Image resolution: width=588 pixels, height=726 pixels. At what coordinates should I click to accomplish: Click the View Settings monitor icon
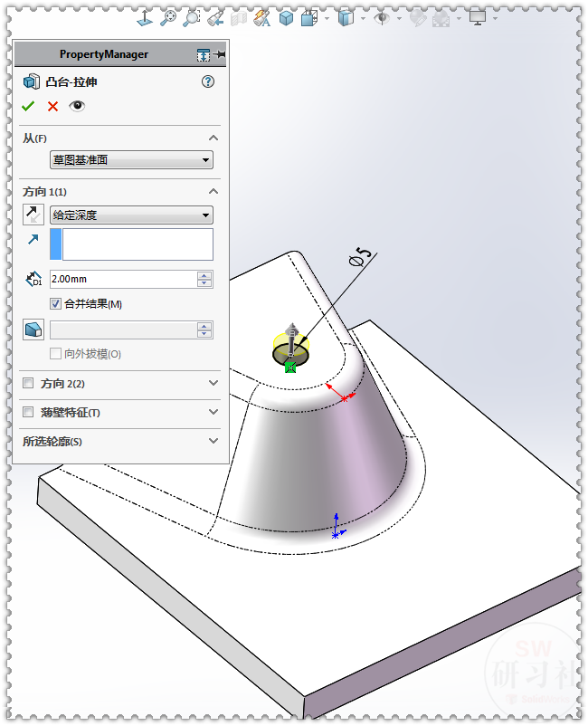coord(478,18)
